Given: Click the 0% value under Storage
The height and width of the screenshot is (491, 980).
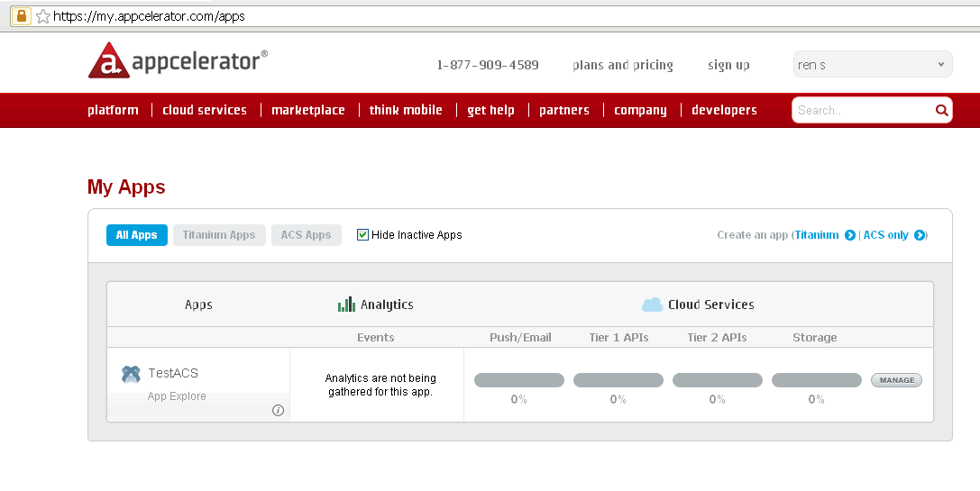Looking at the screenshot, I should pos(816,399).
